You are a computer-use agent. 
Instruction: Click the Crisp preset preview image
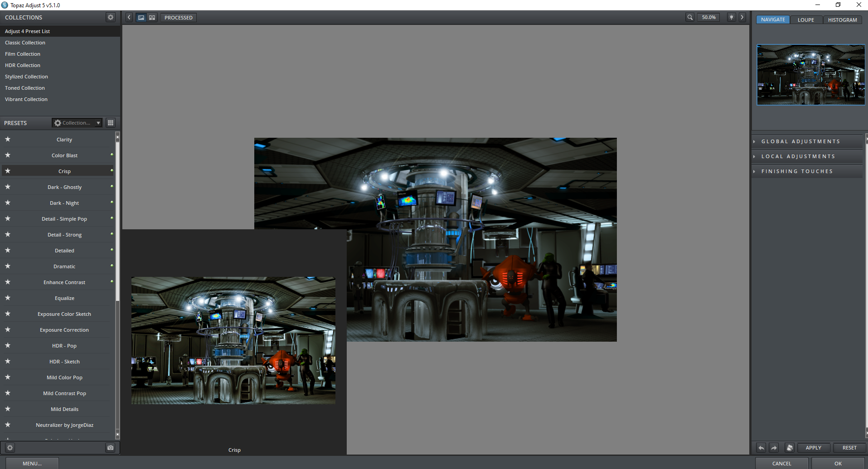coord(233,340)
